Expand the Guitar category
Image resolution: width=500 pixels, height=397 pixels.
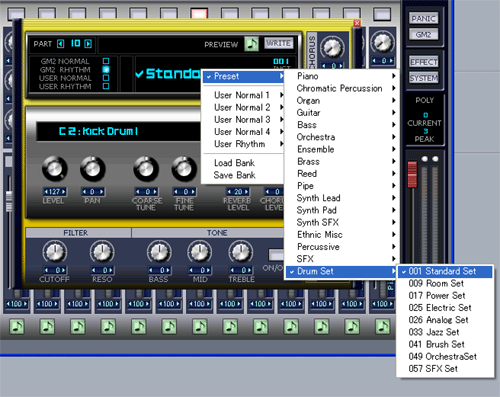[x=342, y=113]
